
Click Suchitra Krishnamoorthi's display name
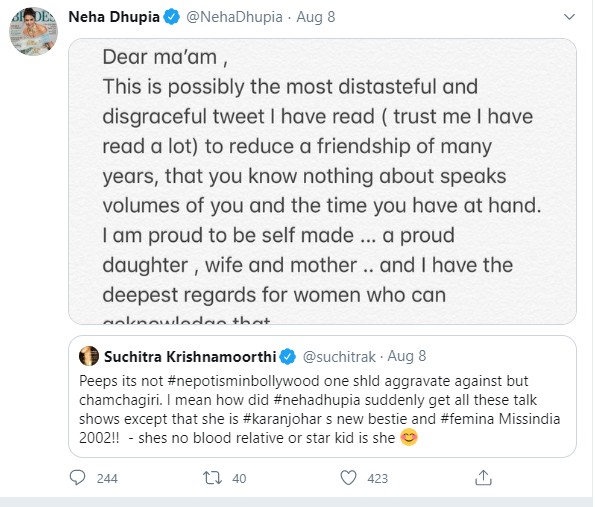coord(190,357)
